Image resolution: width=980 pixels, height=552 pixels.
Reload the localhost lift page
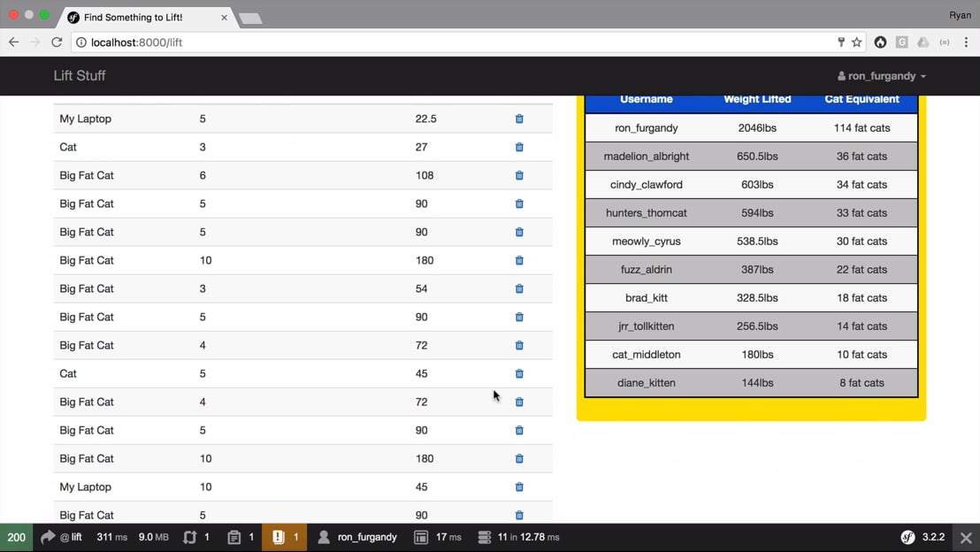point(57,42)
